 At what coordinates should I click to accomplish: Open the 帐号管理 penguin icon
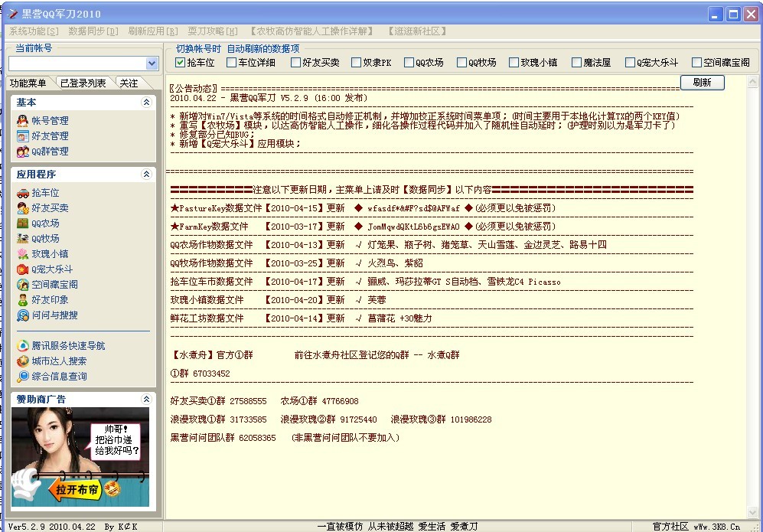(22, 121)
